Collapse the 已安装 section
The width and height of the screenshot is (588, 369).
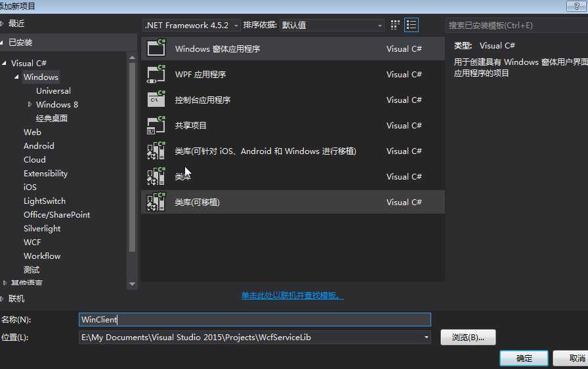pyautogui.click(x=2, y=43)
